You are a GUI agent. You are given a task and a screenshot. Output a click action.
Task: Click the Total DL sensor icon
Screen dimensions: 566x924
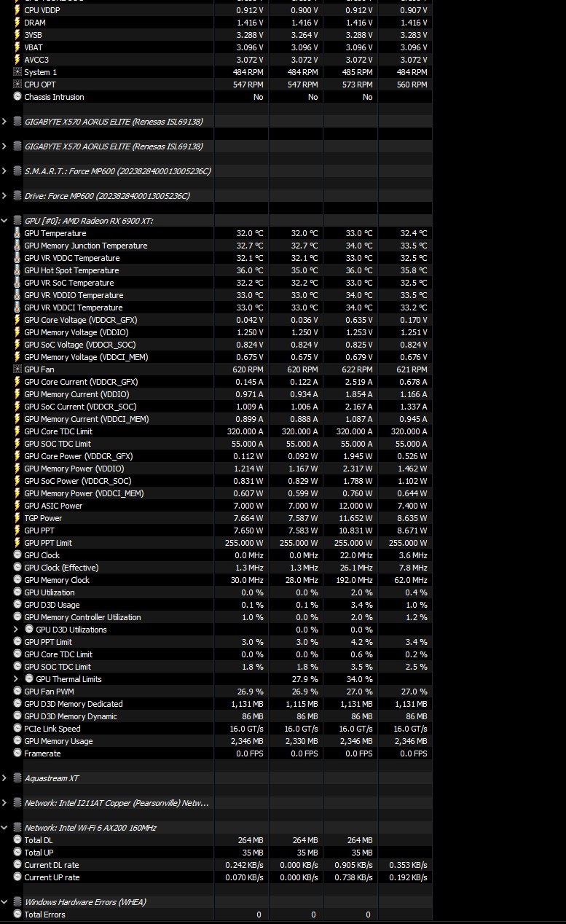point(17,840)
